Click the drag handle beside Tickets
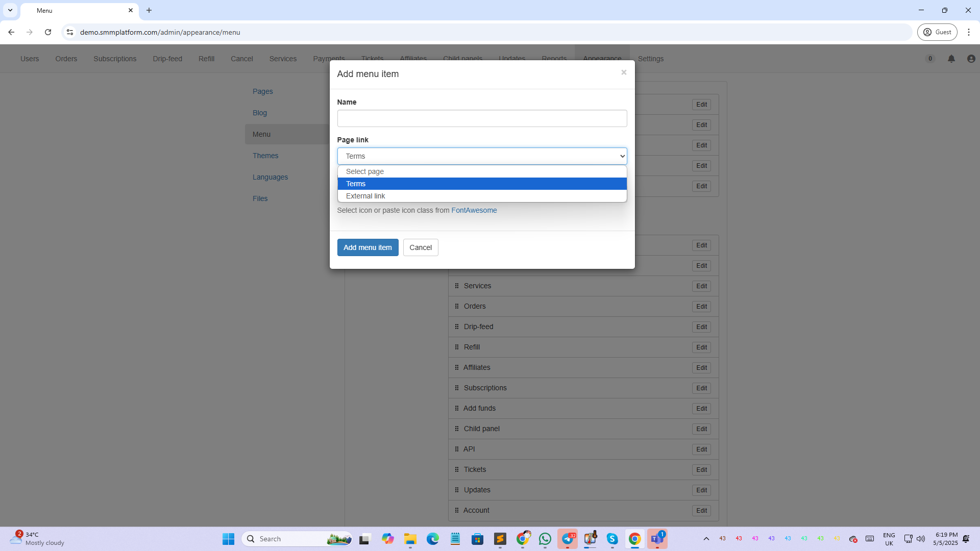This screenshot has width=980, height=551. coord(457,469)
